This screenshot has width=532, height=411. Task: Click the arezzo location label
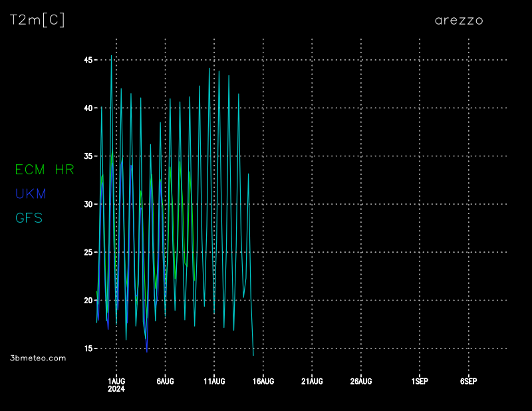(459, 21)
